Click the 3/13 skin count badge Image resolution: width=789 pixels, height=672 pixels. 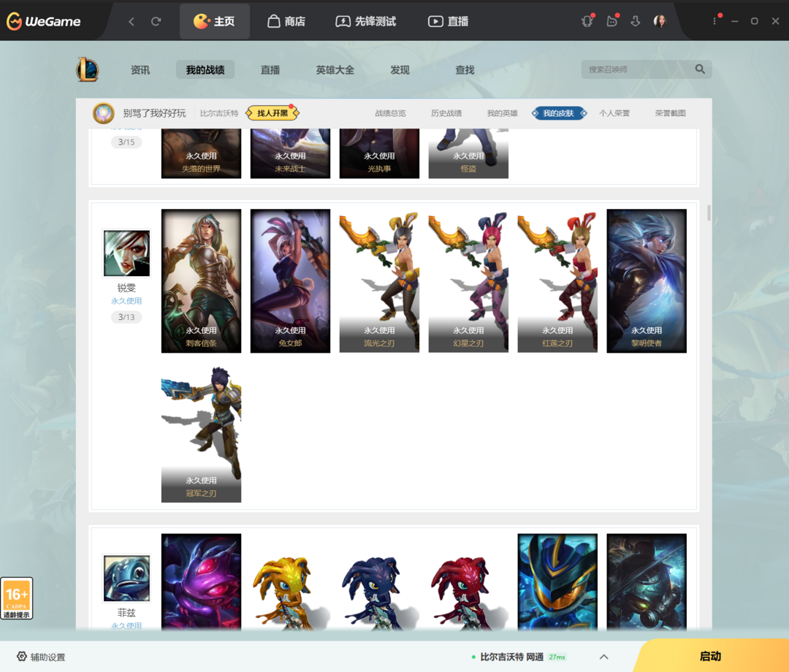tap(126, 317)
